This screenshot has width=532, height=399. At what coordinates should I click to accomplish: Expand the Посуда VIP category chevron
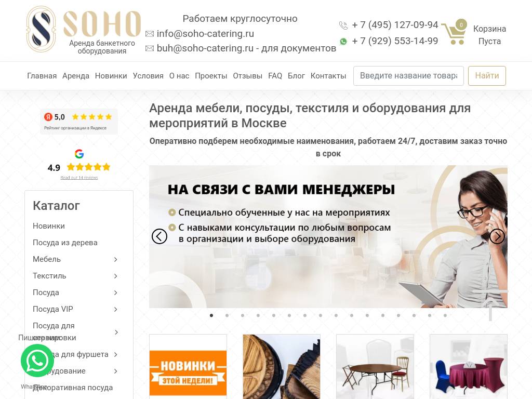click(x=116, y=310)
